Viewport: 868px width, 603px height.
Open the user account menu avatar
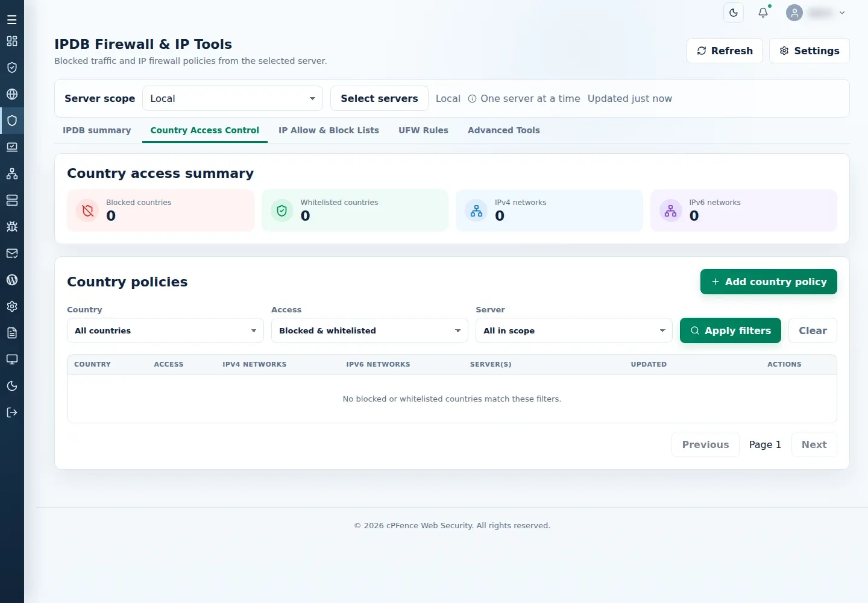[794, 13]
